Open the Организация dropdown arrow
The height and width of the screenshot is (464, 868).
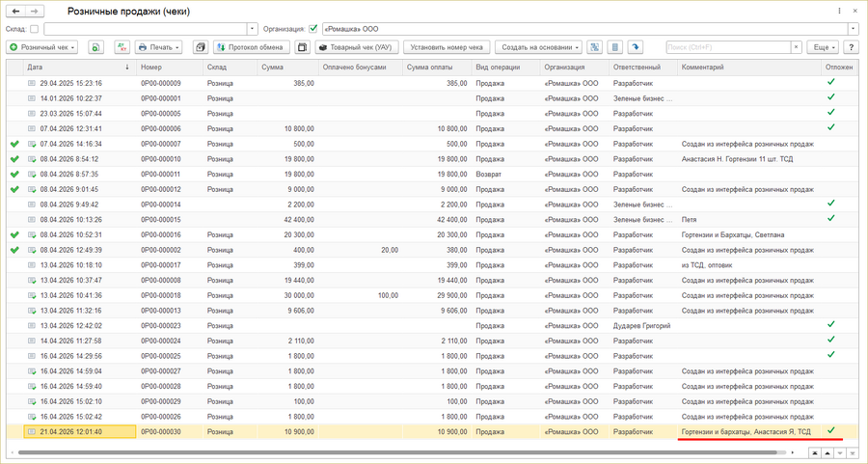(853, 29)
